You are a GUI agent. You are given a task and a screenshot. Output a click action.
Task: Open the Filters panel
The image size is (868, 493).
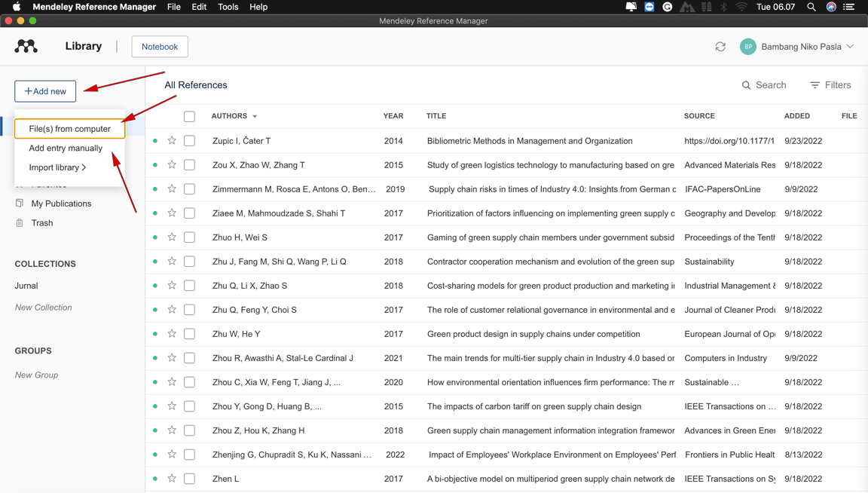pyautogui.click(x=830, y=85)
